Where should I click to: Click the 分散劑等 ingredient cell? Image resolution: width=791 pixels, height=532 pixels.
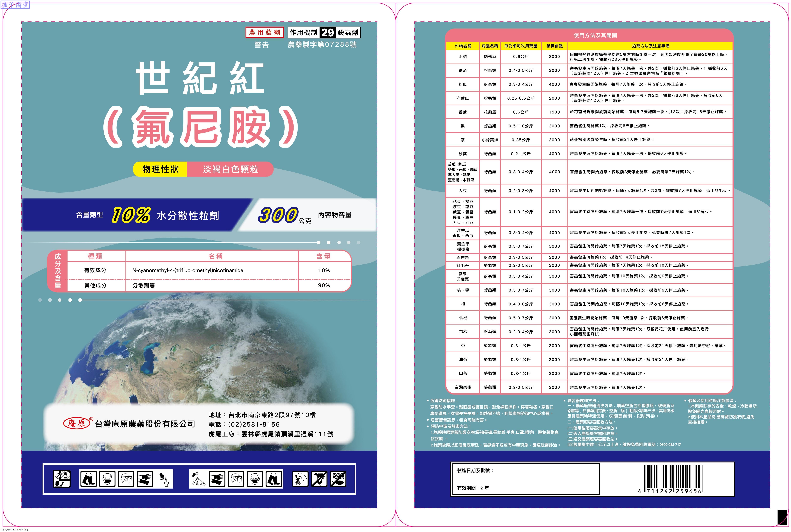[144, 286]
